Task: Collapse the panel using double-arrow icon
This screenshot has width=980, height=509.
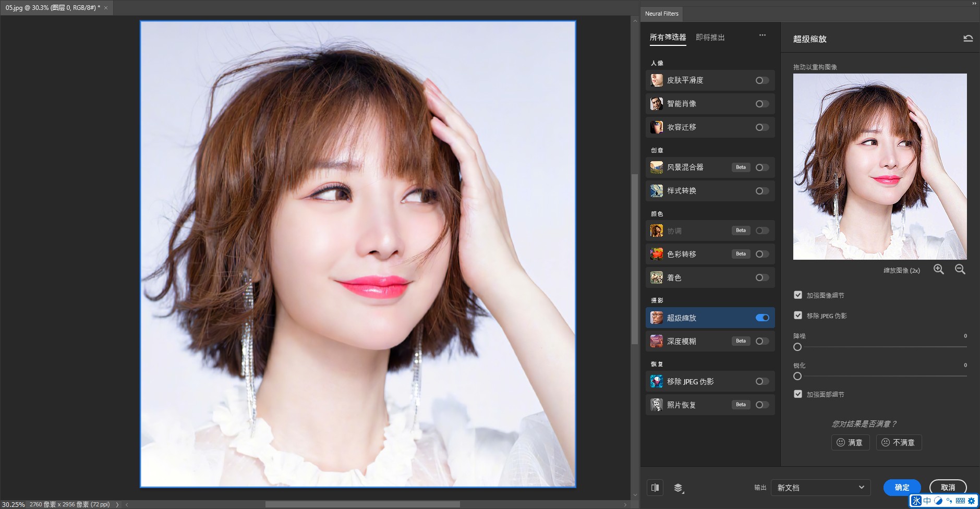Action: point(974,3)
